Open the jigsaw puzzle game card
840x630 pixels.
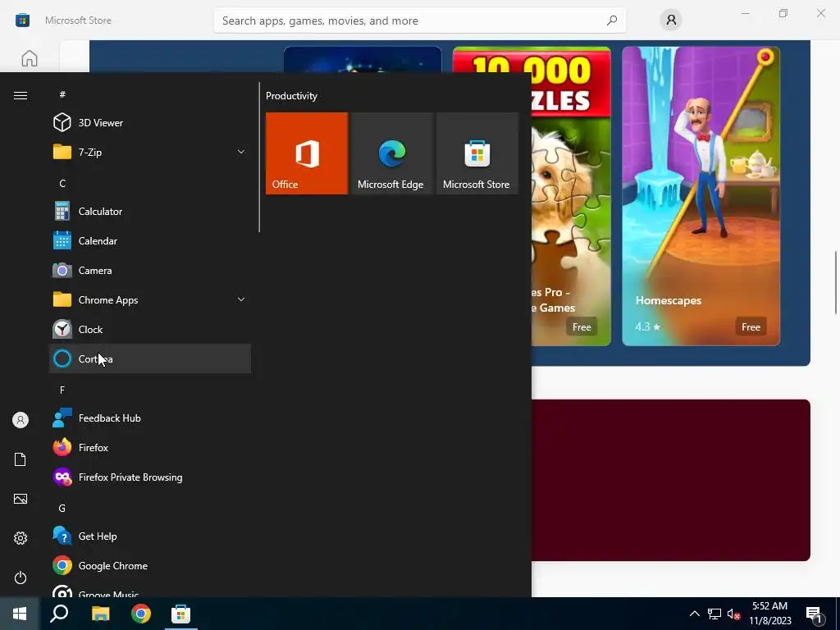pos(571,196)
